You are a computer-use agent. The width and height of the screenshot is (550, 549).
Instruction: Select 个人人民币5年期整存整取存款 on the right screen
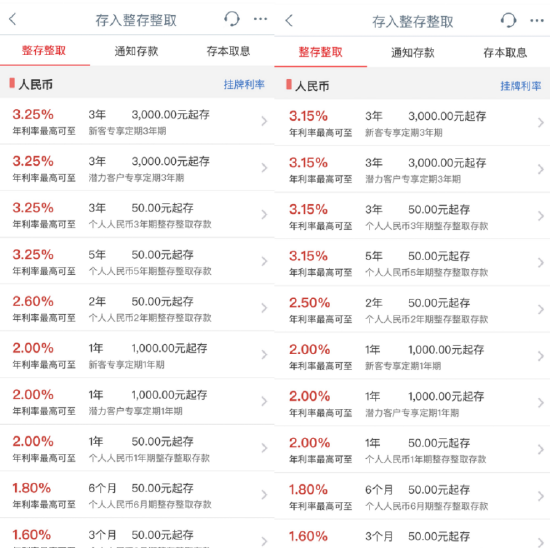[427, 273]
